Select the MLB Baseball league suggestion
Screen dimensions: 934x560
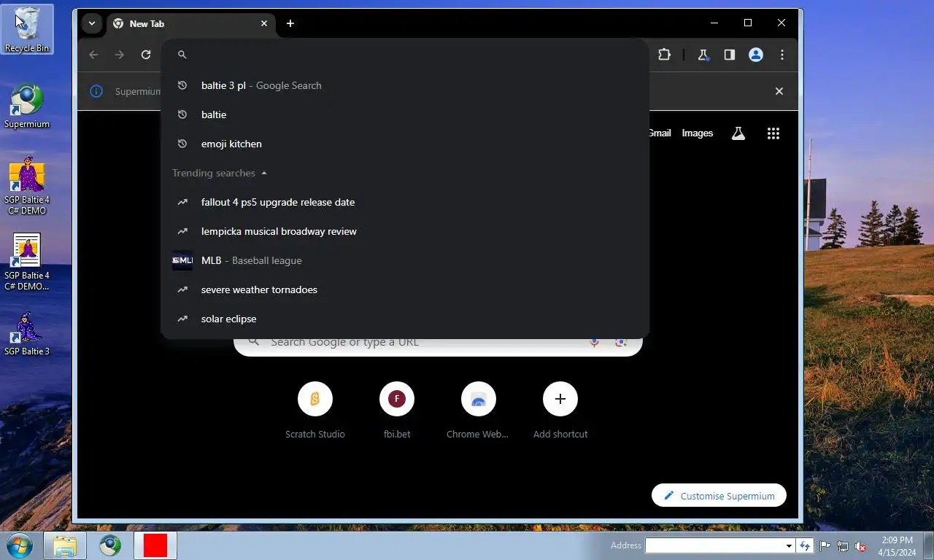click(405, 260)
